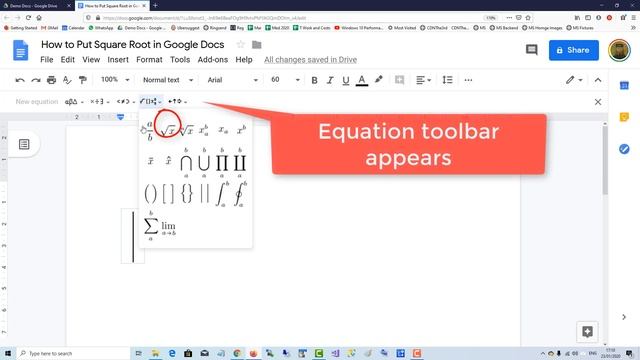Open the Greek letters equation dropdown
The height and width of the screenshot is (360, 640).
pos(74,102)
